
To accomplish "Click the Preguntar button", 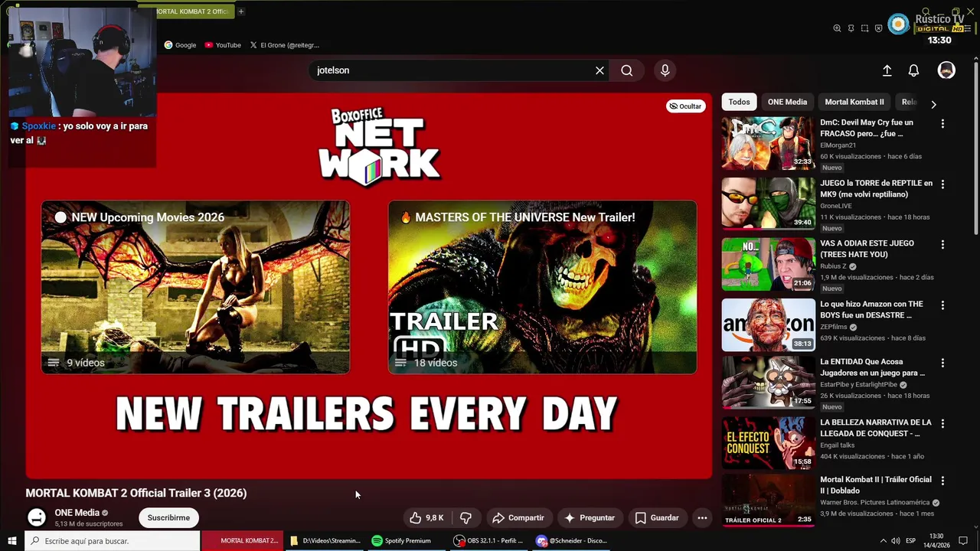I will click(x=590, y=518).
